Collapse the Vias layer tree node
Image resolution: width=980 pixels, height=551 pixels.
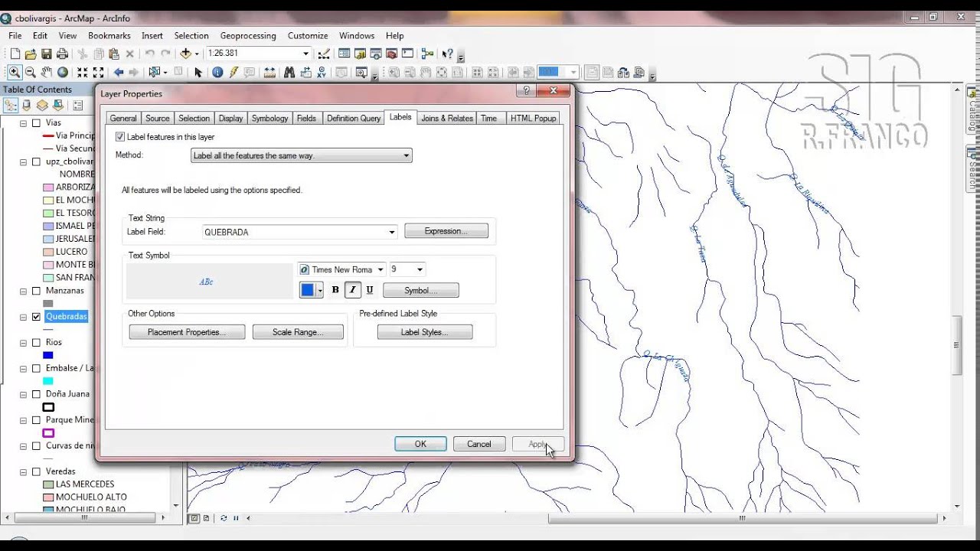click(x=23, y=123)
